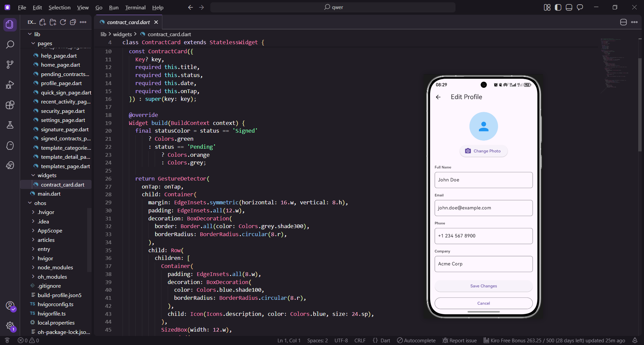Open editor more actions menu

[634, 22]
